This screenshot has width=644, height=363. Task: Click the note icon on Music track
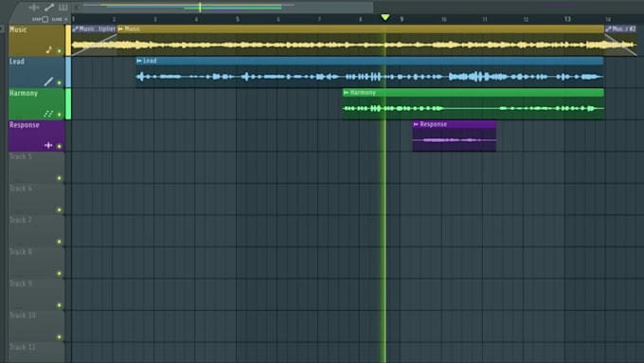49,49
